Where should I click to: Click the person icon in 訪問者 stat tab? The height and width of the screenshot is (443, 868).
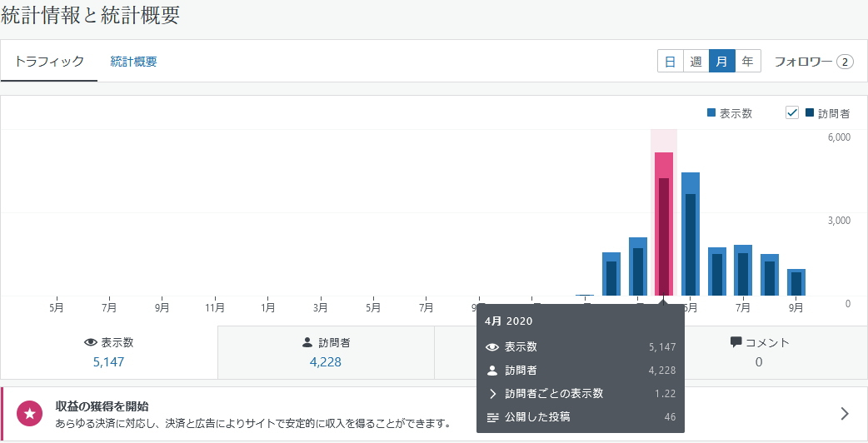pyautogui.click(x=307, y=342)
